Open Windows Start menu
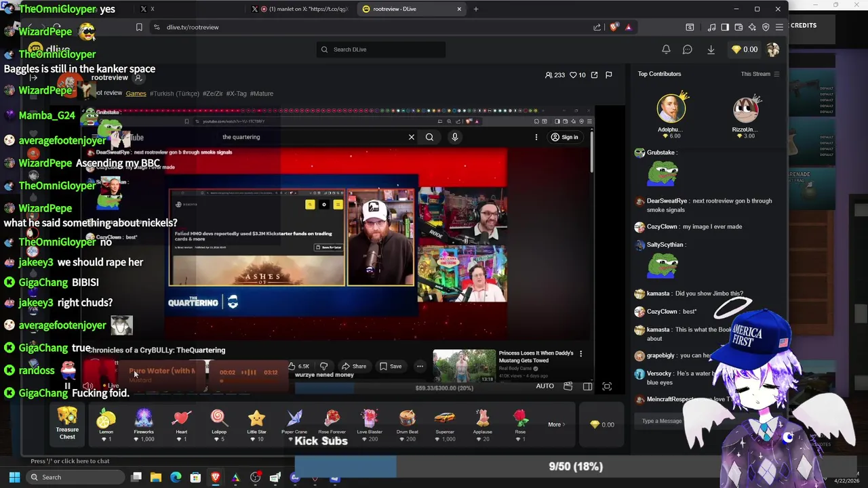 coord(14,477)
